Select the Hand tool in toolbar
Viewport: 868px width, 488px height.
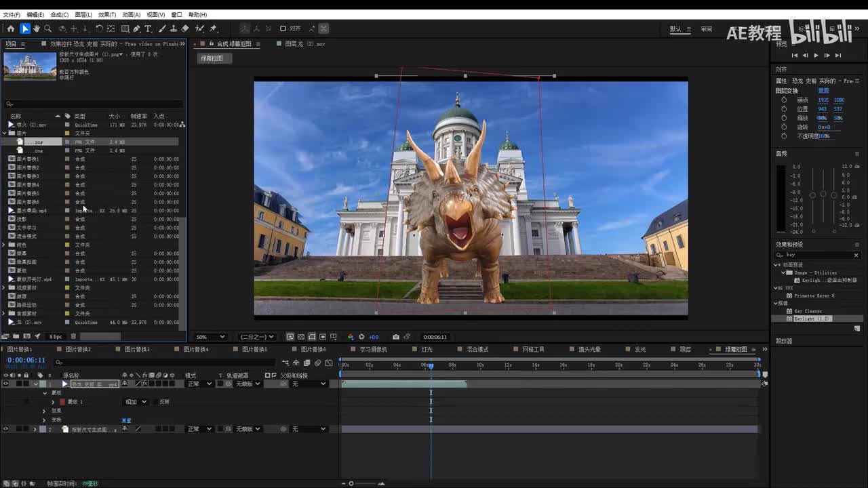37,28
